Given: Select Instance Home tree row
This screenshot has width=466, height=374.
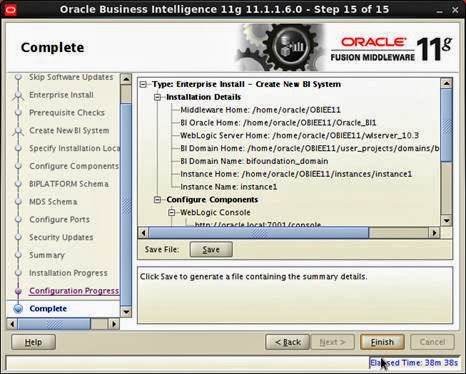Looking at the screenshot, I should (x=296, y=174).
